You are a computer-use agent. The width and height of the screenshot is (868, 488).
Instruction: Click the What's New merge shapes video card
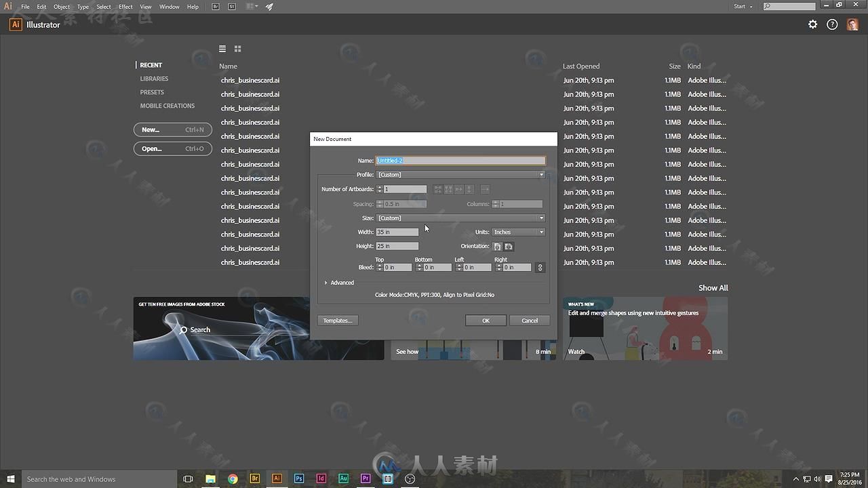(645, 329)
